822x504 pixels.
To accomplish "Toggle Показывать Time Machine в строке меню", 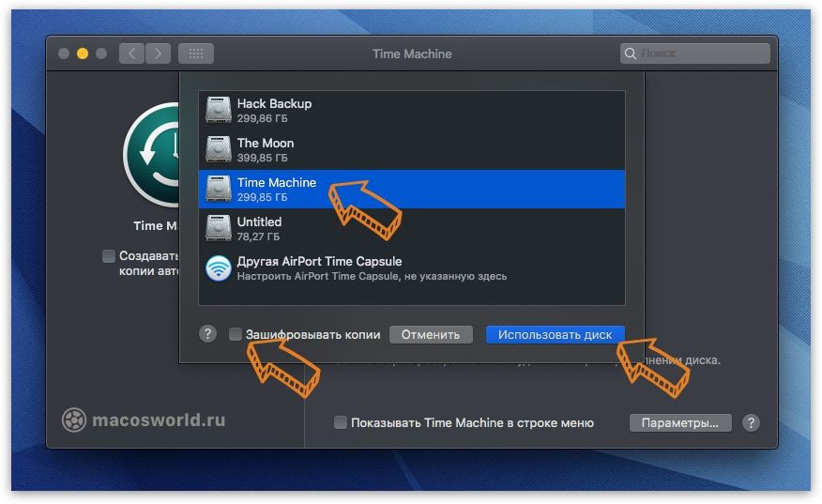I will [341, 422].
